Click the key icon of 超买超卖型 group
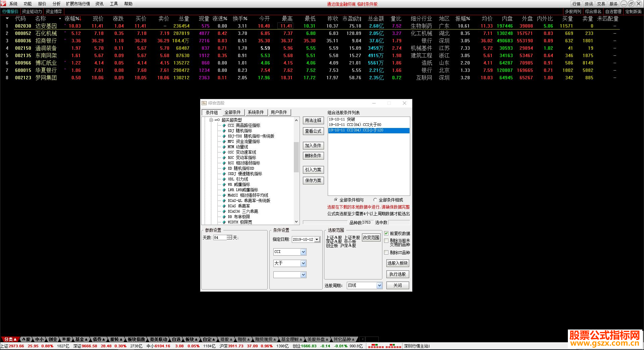This screenshot has width=644, height=350. 217,120
